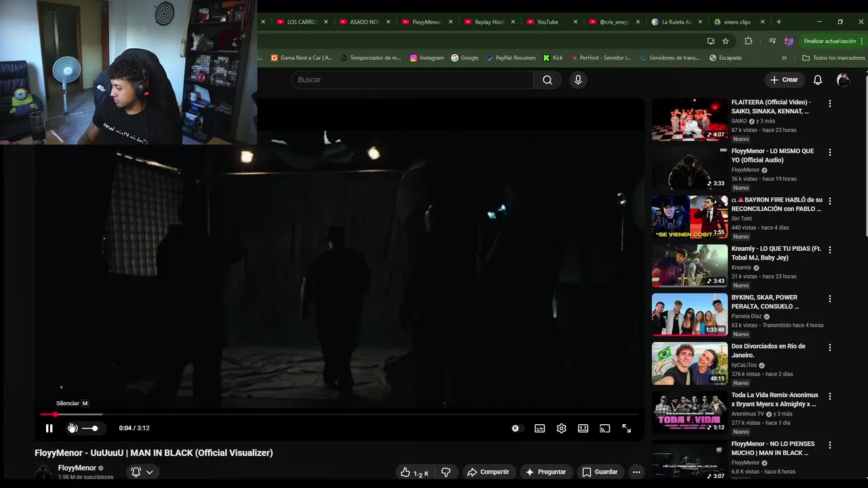Click the Compartir button

point(488,472)
